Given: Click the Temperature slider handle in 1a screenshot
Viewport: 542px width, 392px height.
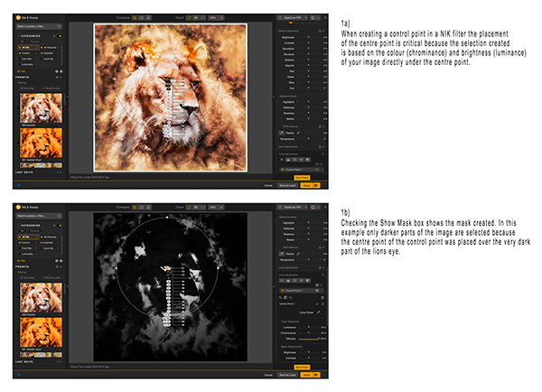Looking at the screenshot, I should click(x=309, y=139).
